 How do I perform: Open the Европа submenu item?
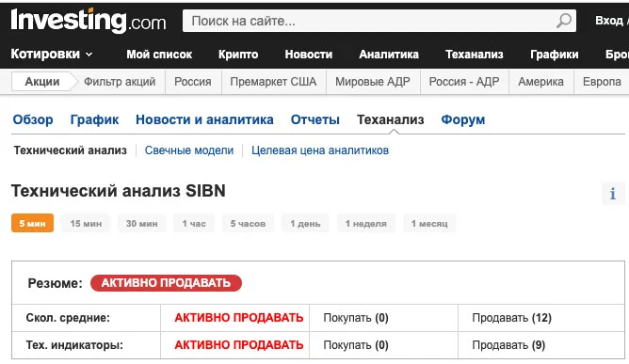click(x=602, y=82)
